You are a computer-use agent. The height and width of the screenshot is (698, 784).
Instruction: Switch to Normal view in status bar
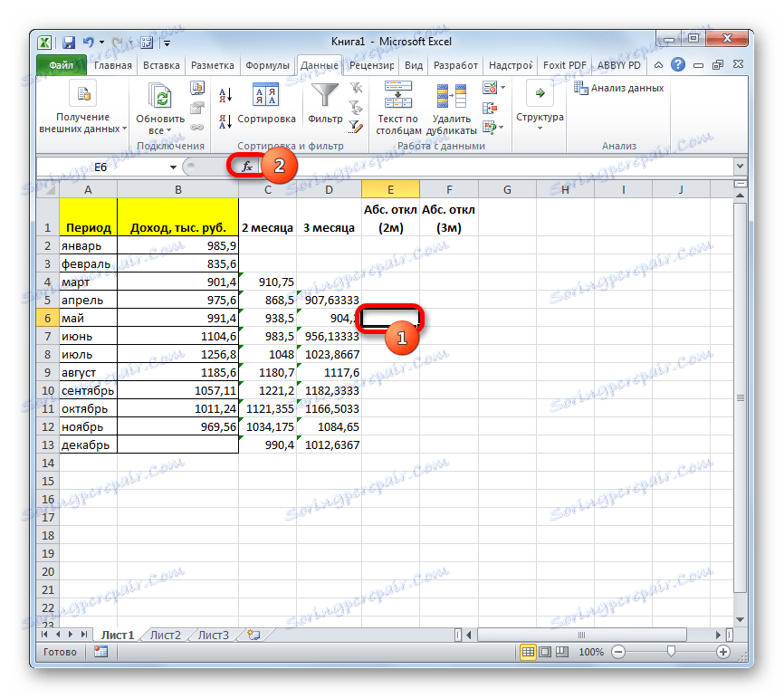coord(528,651)
